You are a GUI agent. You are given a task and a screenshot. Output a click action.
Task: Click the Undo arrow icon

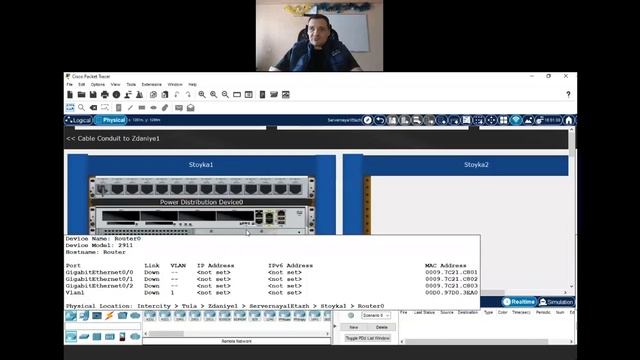coord(177,95)
